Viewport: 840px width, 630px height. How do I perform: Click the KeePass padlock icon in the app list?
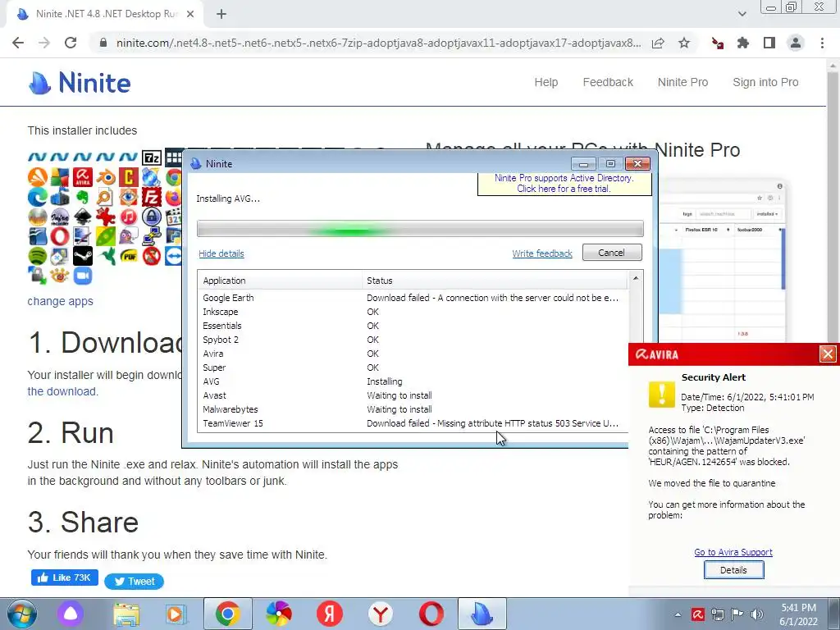click(152, 217)
